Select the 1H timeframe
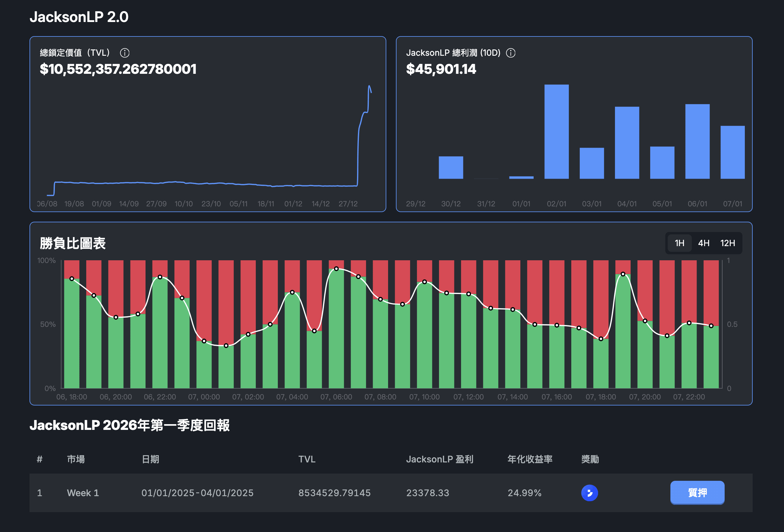The image size is (784, 532). (679, 243)
